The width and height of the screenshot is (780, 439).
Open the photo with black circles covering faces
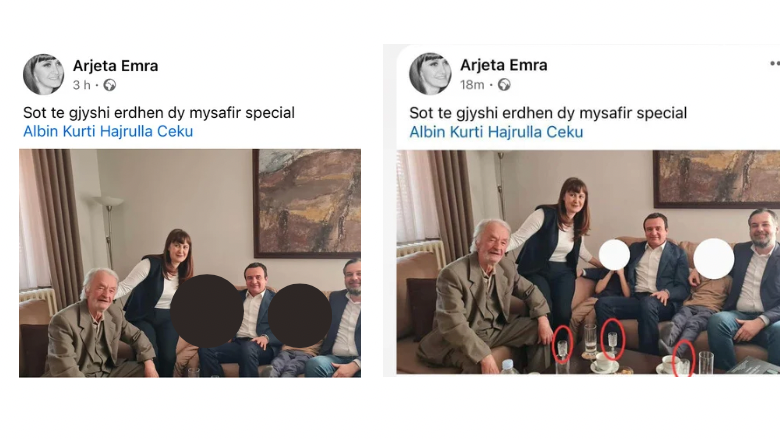click(x=190, y=263)
